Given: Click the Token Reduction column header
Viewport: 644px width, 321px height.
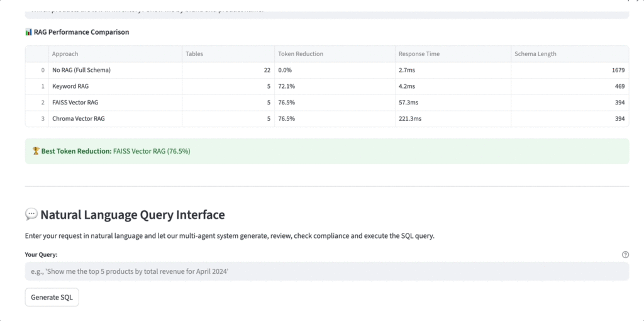Looking at the screenshot, I should pyautogui.click(x=301, y=54).
